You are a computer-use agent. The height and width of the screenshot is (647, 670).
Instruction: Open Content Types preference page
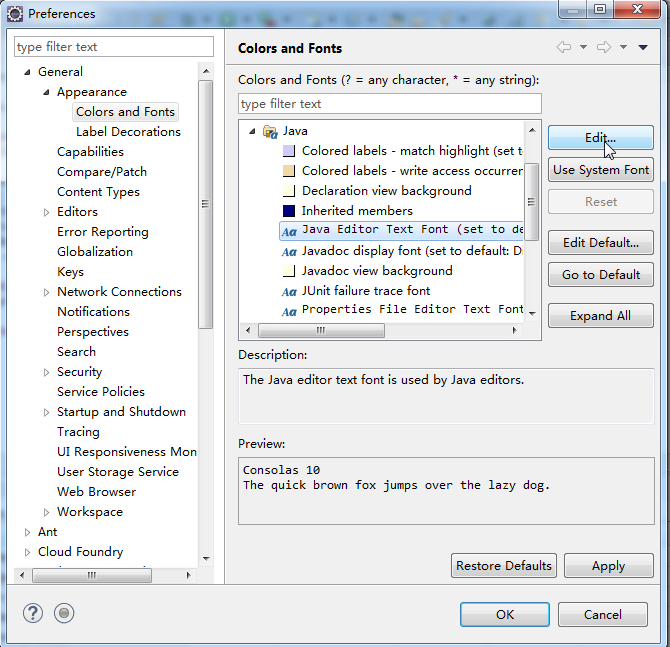tap(98, 192)
